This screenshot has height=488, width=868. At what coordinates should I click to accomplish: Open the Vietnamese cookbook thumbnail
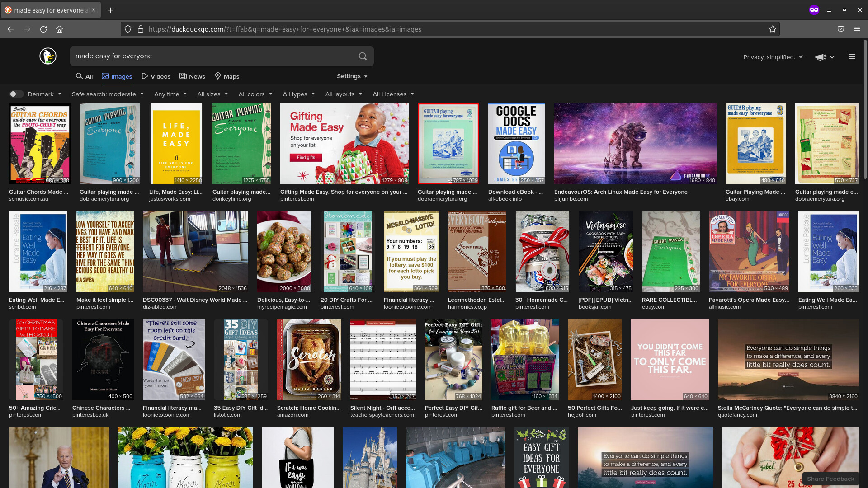(x=606, y=252)
